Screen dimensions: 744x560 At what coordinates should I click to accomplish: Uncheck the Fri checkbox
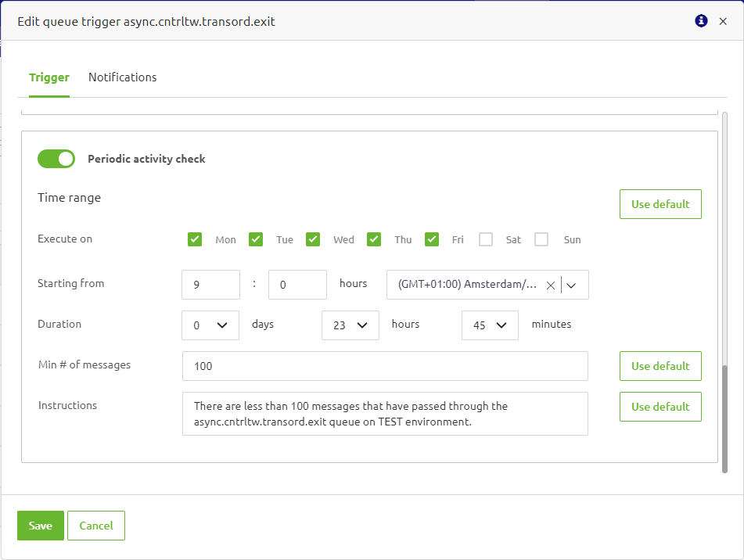click(x=432, y=239)
